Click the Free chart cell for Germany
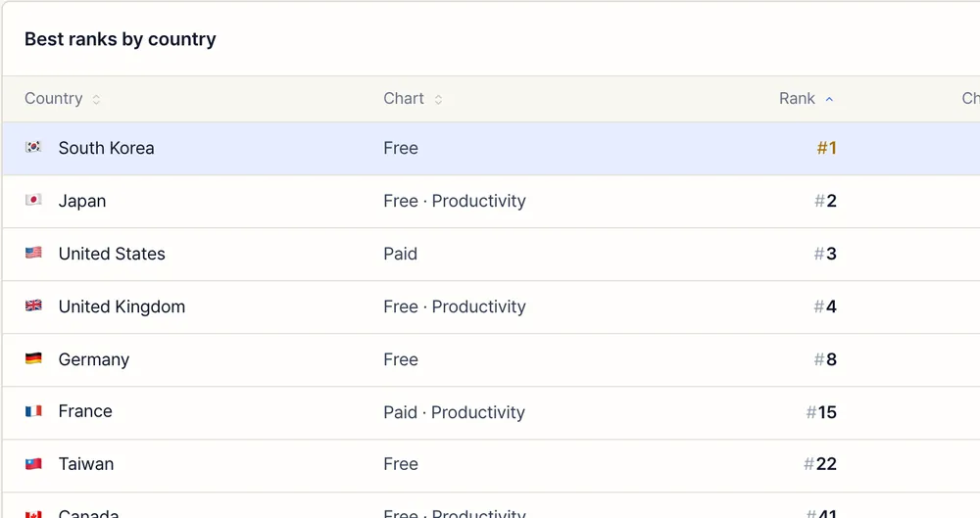This screenshot has width=980, height=518. 401,360
